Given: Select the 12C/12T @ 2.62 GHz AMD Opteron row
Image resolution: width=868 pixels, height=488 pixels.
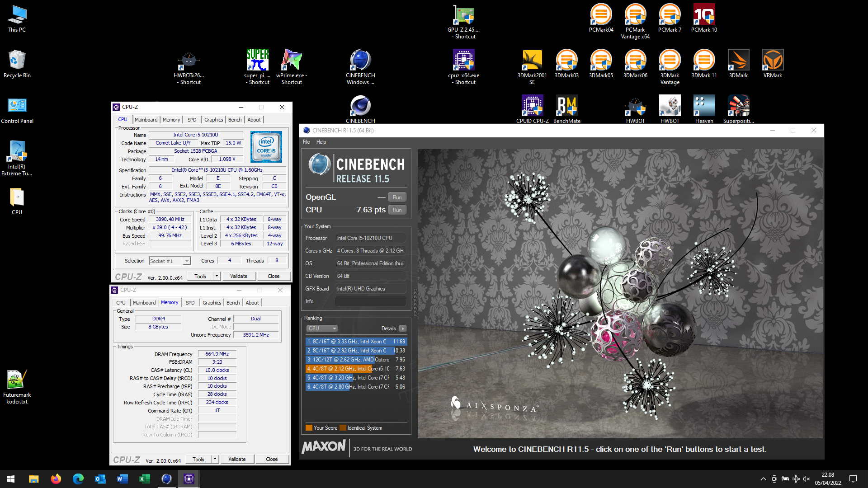Looking at the screenshot, I should tap(356, 360).
